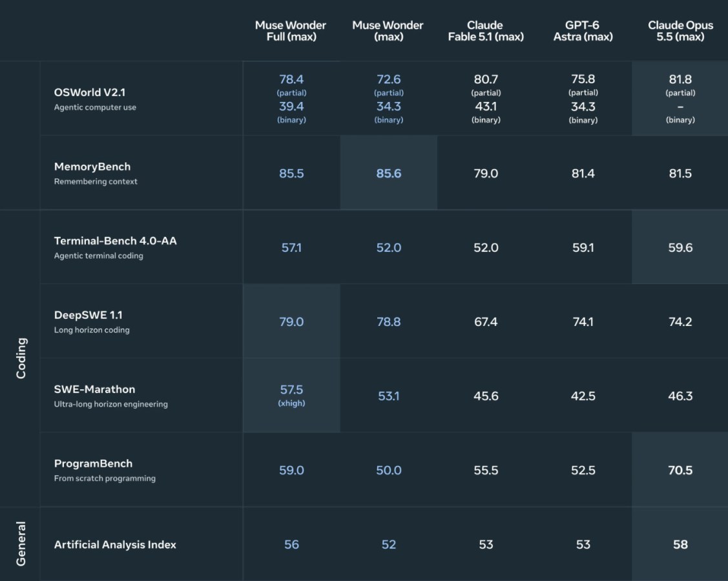Select the Claude Fable 5.1 (max) header
Image resolution: width=728 pixels, height=581 pixels.
pyautogui.click(x=486, y=31)
